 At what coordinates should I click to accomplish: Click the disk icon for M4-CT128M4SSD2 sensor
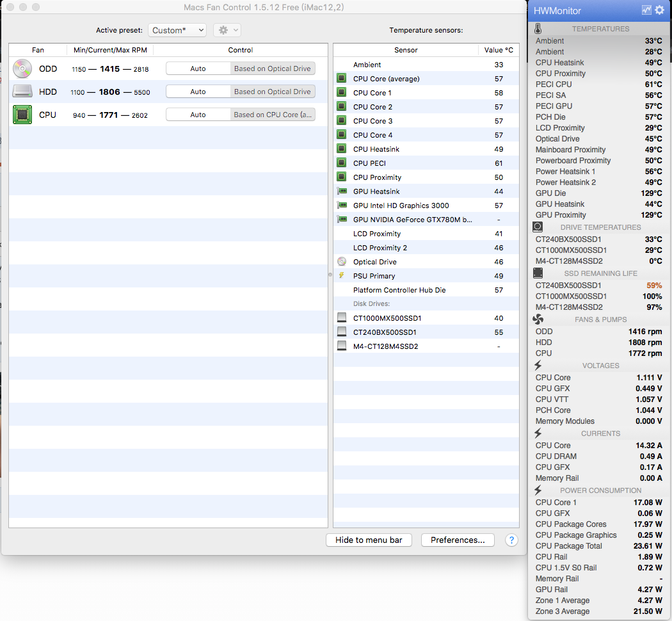(x=342, y=346)
